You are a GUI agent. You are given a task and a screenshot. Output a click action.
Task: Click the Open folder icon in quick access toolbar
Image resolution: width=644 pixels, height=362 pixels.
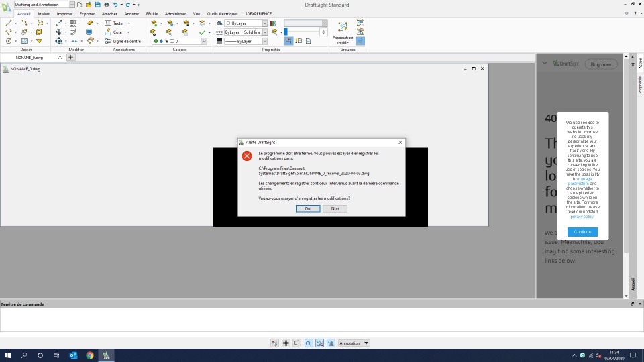[x=89, y=5]
